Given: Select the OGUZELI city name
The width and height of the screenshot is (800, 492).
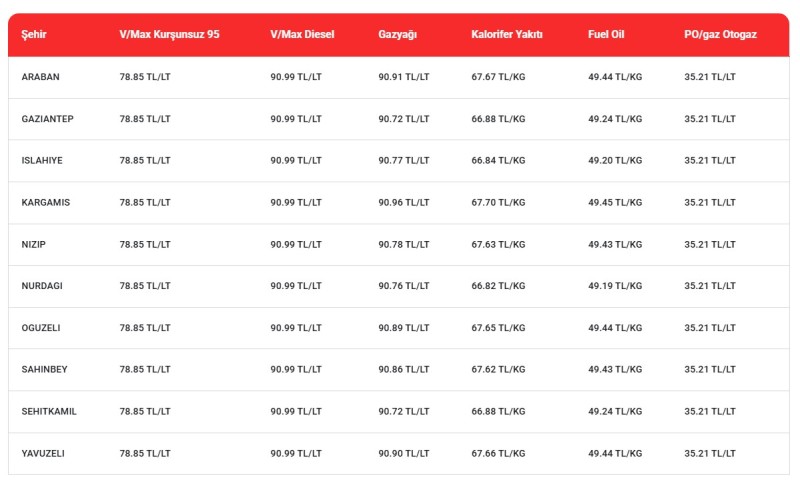Looking at the screenshot, I should [41, 328].
